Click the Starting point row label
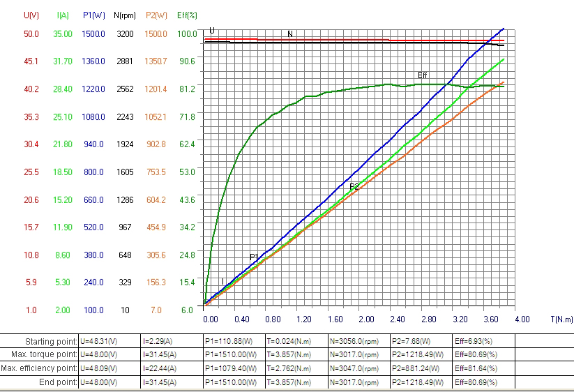The image size is (574, 392). click(x=50, y=342)
